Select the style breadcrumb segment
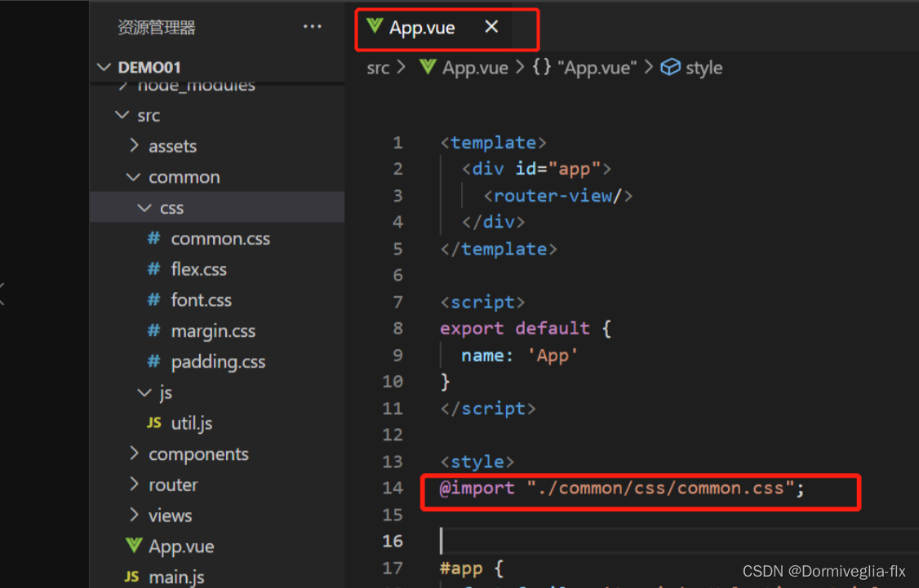The height and width of the screenshot is (588, 919). coord(691,68)
